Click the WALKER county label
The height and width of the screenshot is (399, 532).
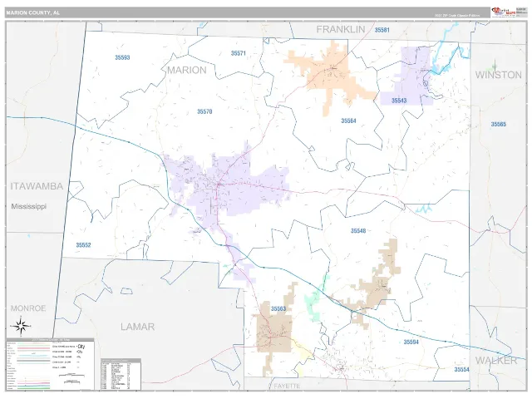(496, 360)
